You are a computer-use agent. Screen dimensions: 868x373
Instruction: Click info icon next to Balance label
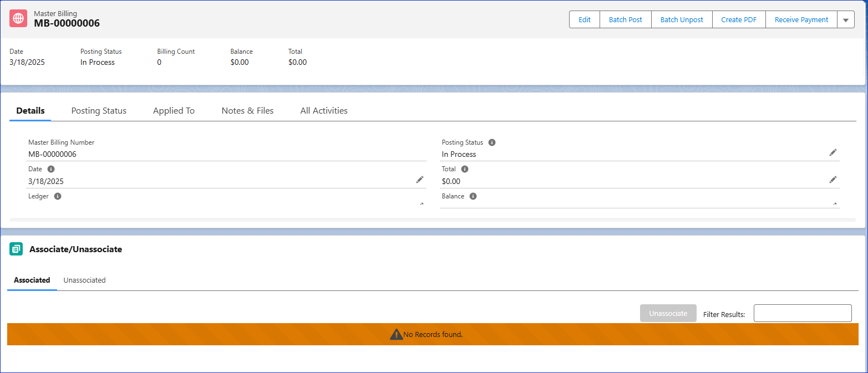tap(473, 196)
